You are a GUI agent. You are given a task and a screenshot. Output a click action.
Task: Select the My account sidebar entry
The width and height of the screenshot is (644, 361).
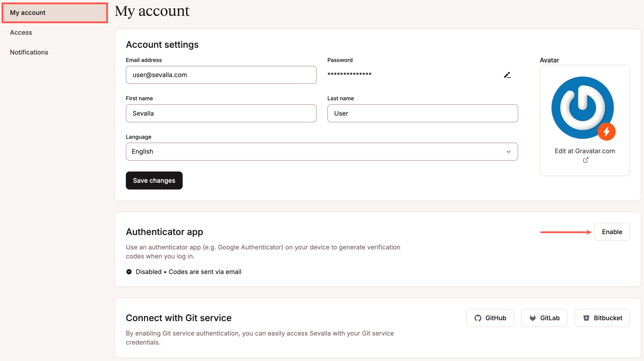[x=28, y=13]
